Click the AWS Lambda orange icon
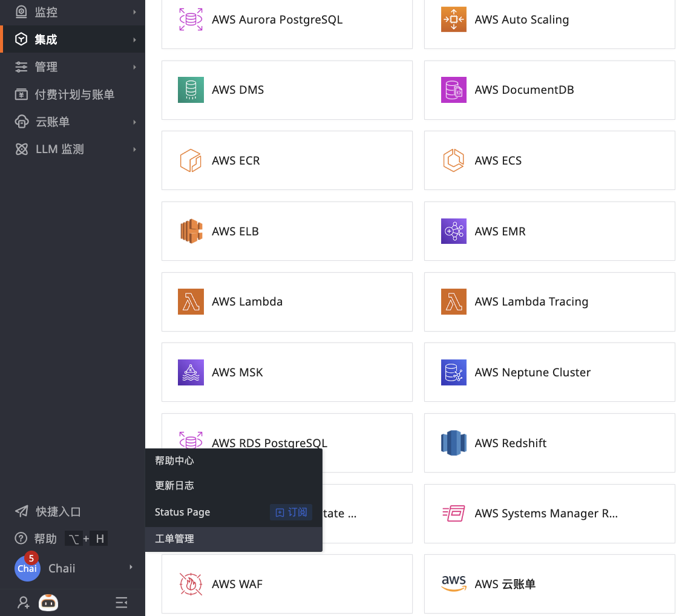Screen dimensions: 685x616 point(191,302)
